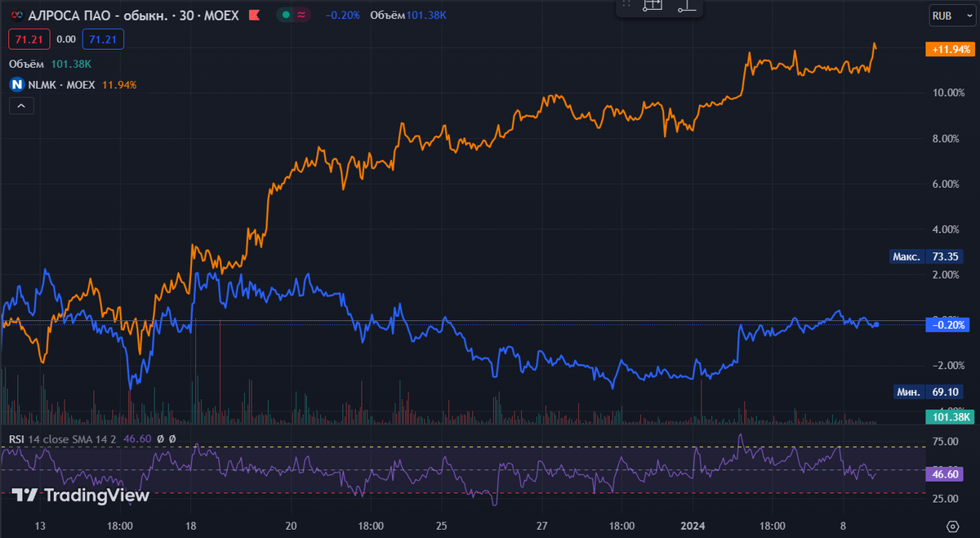Click the orange 11.94% legend value
This screenshot has width=980, height=538.
tap(119, 84)
